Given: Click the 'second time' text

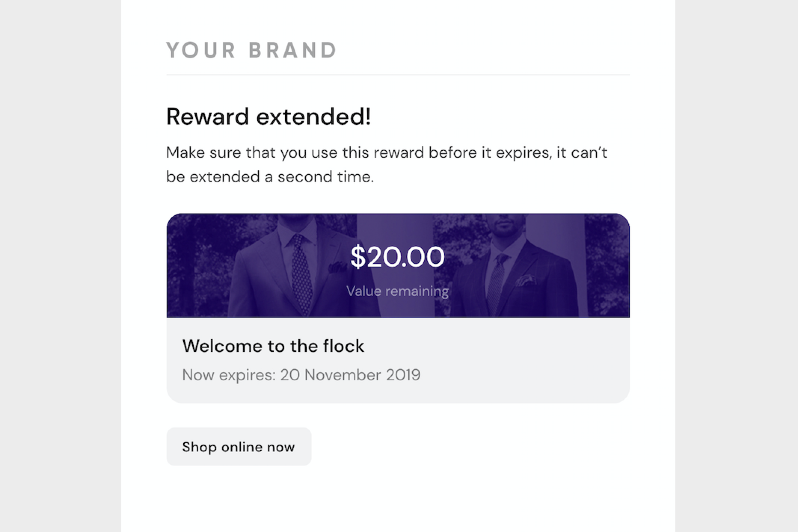Looking at the screenshot, I should pyautogui.click(x=325, y=177).
